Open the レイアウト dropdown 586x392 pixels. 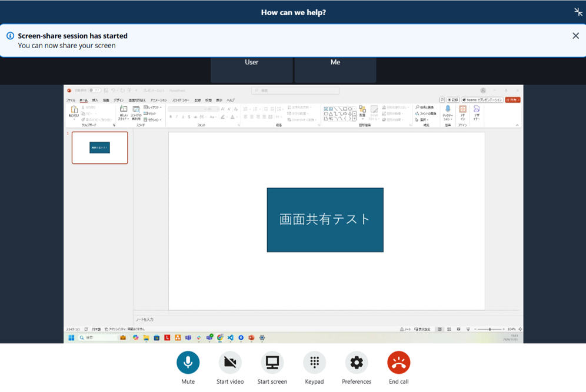pyautogui.click(x=153, y=108)
